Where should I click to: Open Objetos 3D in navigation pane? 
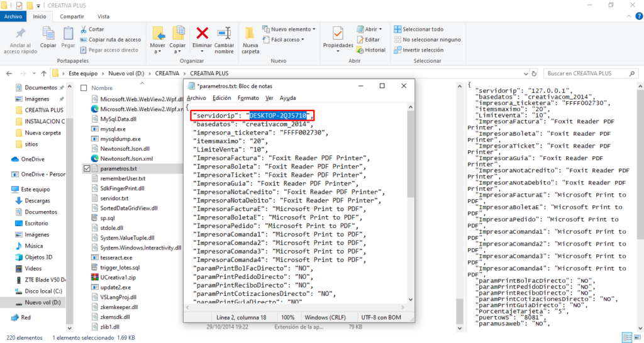(x=38, y=258)
